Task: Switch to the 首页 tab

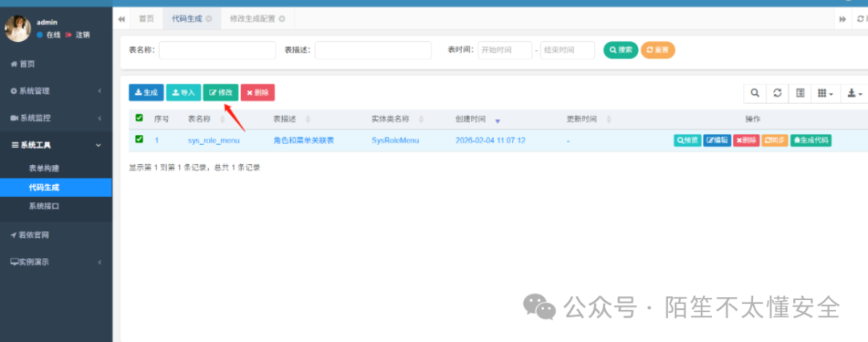Action: [146, 19]
